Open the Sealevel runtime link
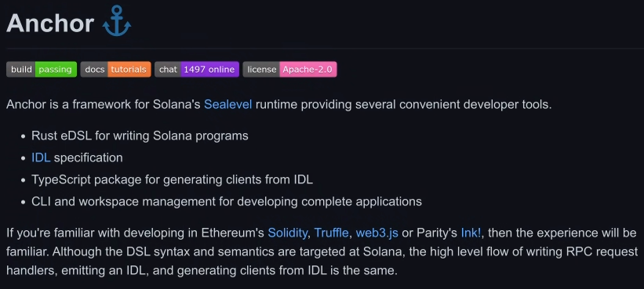Screen dimensions: 644x289 228,104
